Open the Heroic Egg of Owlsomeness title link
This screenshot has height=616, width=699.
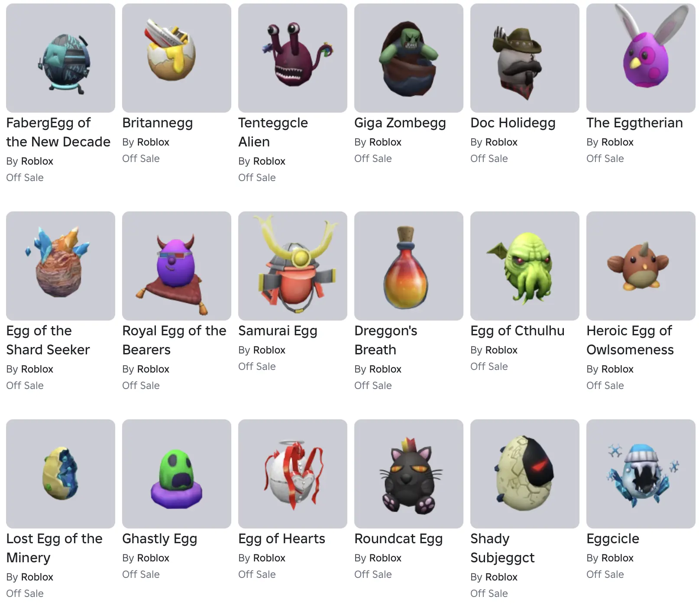point(630,340)
